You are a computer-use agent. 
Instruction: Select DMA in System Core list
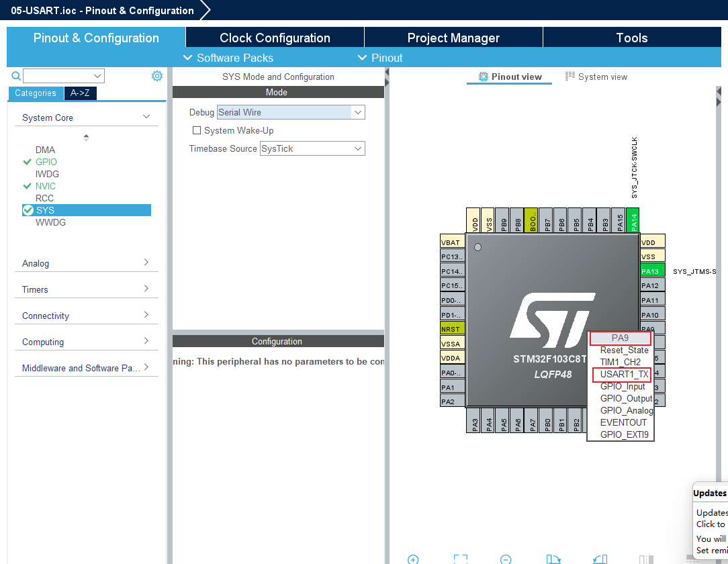pos(45,150)
